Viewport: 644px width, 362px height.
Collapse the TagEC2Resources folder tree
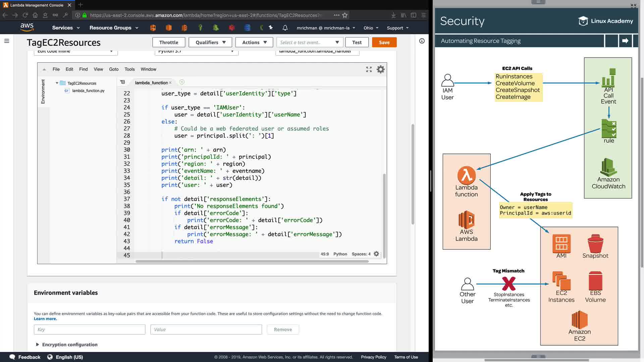(57, 83)
